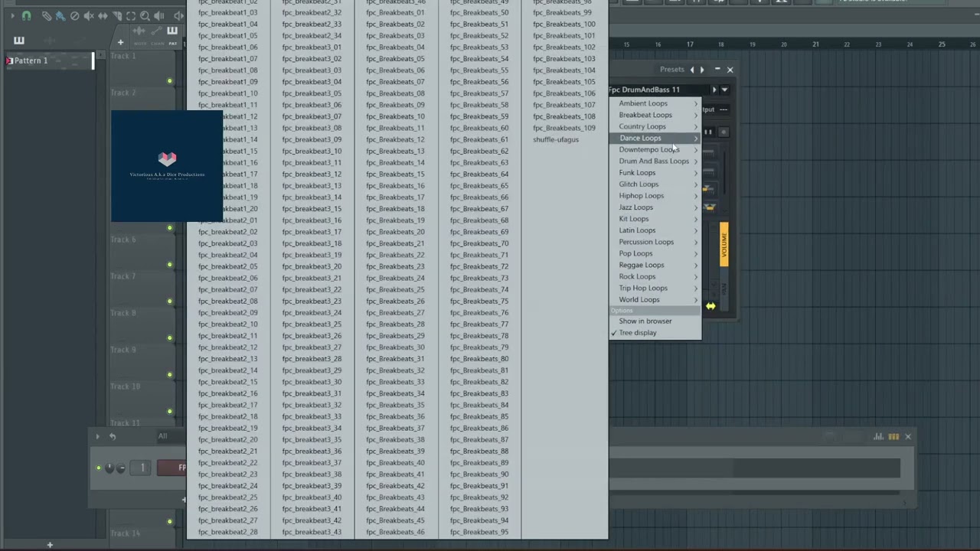The height and width of the screenshot is (551, 980).
Task: Open Latin Loops menu entry
Action: click(655, 230)
